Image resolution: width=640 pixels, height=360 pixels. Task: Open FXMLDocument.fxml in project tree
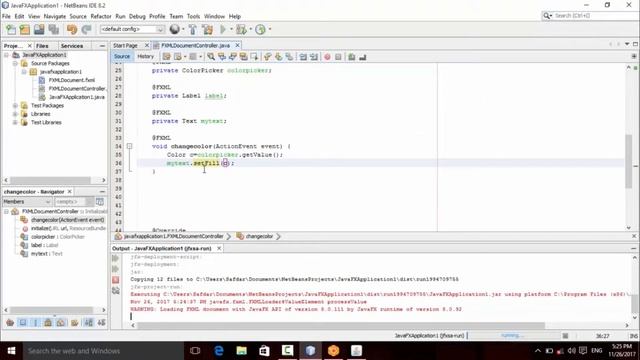coord(71,80)
